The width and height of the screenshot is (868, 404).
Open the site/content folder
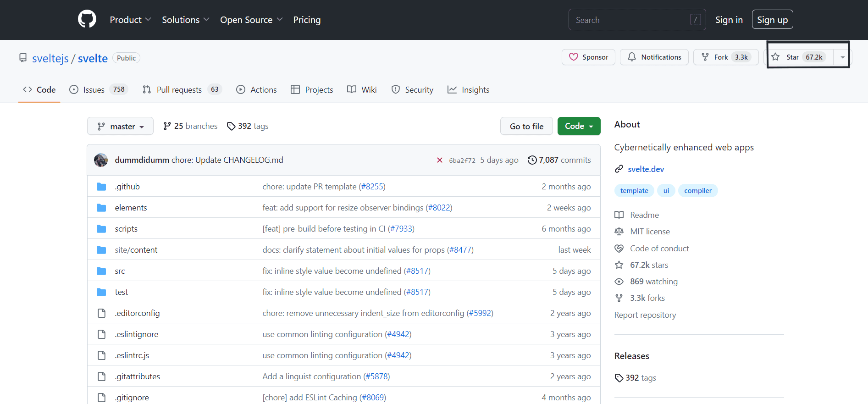(x=136, y=250)
